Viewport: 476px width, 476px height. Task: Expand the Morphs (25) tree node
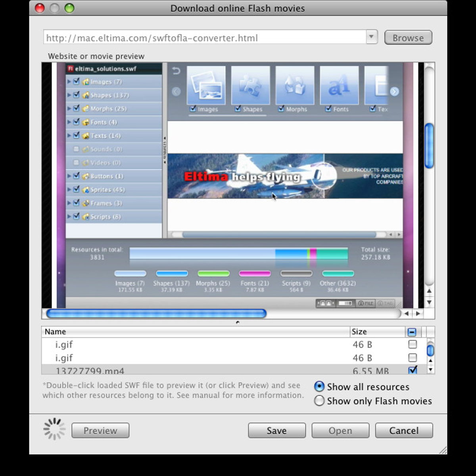tap(69, 108)
